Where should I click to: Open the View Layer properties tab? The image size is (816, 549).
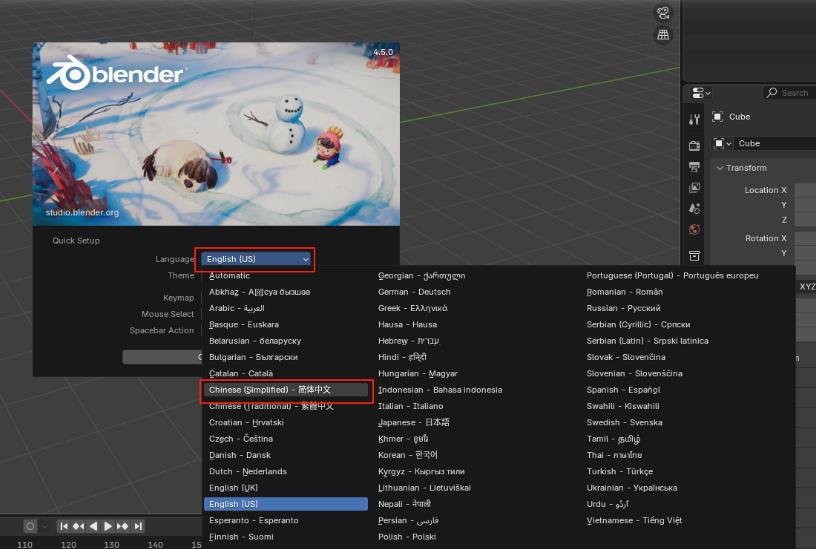click(x=694, y=188)
